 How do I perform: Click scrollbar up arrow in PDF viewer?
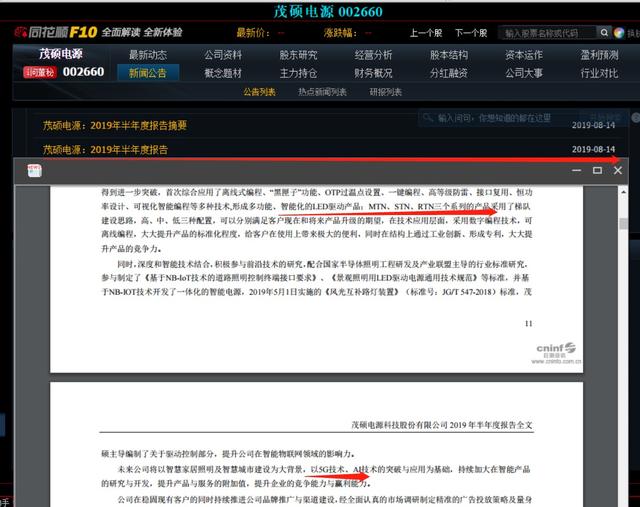tap(623, 192)
